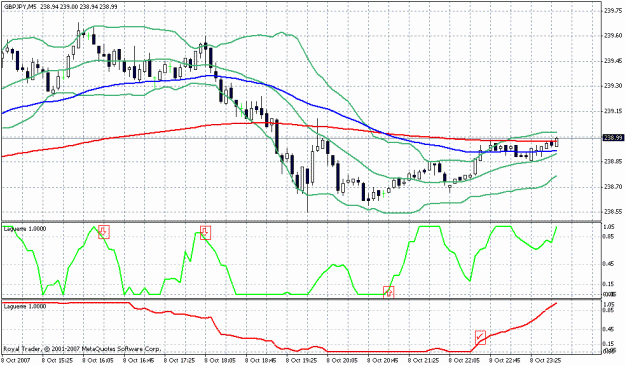Click the 239.30 price axis label
625x365 pixels.
[613, 86]
